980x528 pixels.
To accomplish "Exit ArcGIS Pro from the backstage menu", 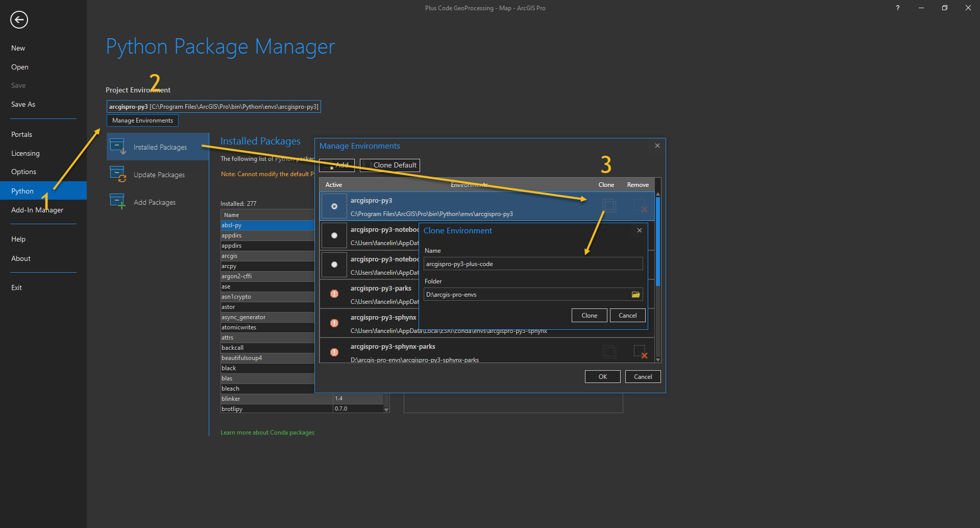I will (x=16, y=287).
